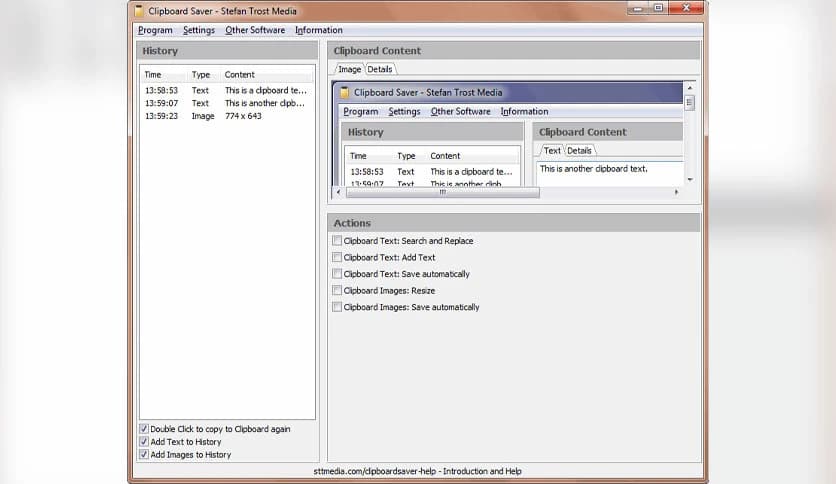The image size is (836, 484).
Task: Click the image preview scroll left arrow
Action: pos(339,192)
